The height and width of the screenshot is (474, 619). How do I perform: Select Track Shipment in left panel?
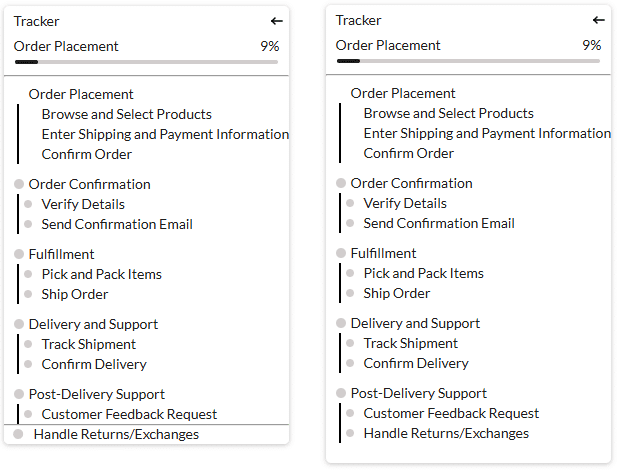pos(88,344)
